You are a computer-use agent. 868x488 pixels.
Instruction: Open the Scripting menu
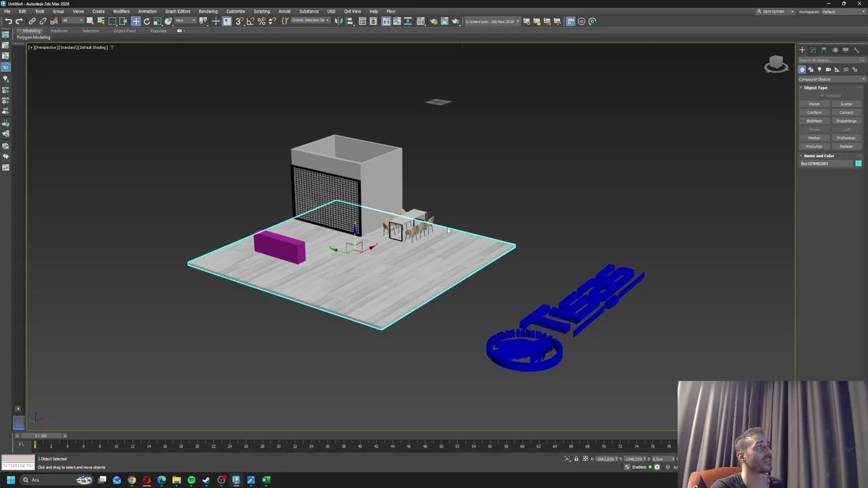coord(261,12)
